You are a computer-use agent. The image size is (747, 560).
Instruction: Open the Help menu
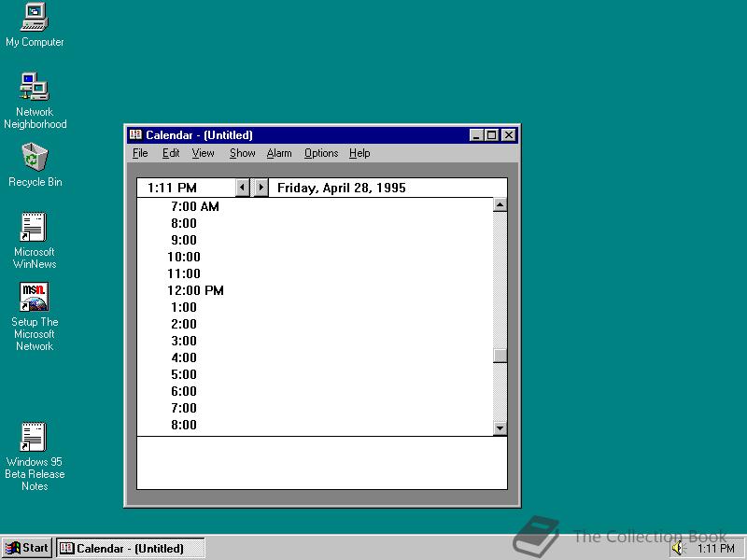tap(359, 153)
